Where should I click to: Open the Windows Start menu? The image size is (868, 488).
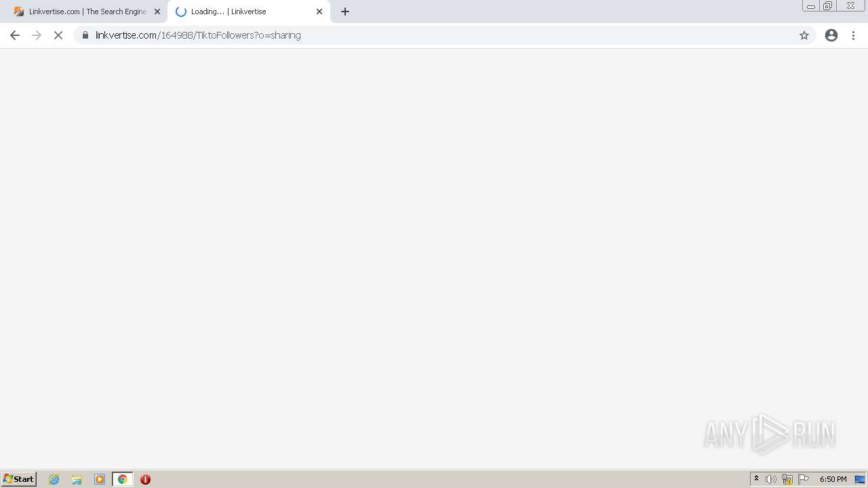point(19,479)
